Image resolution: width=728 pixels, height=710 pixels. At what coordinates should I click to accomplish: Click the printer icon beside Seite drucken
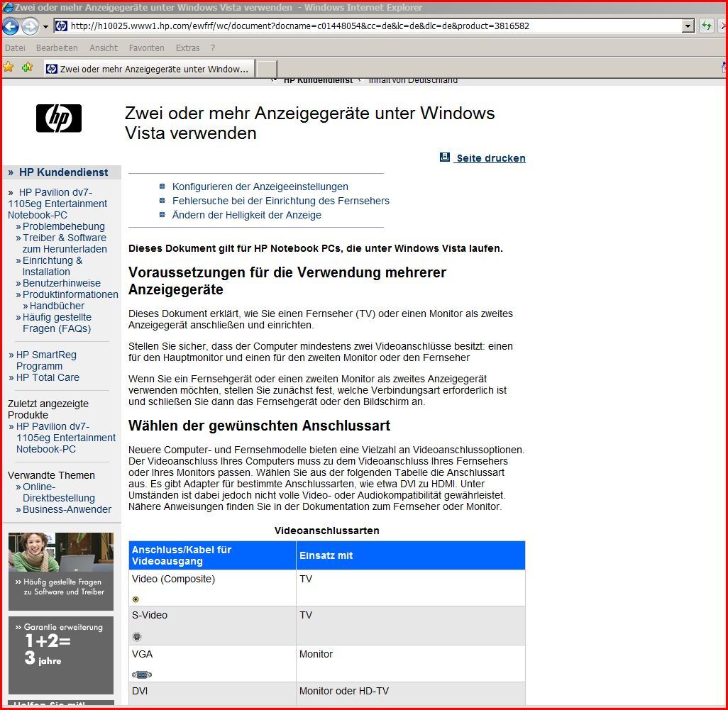pos(445,157)
